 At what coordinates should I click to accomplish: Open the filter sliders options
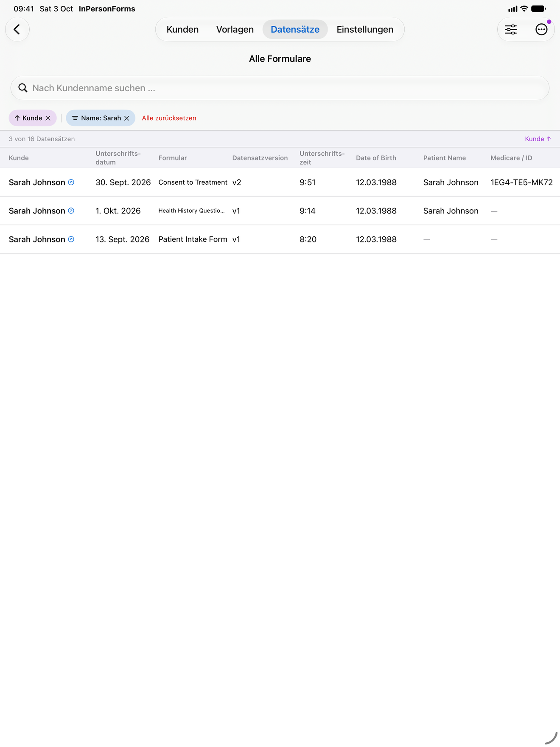pyautogui.click(x=511, y=29)
